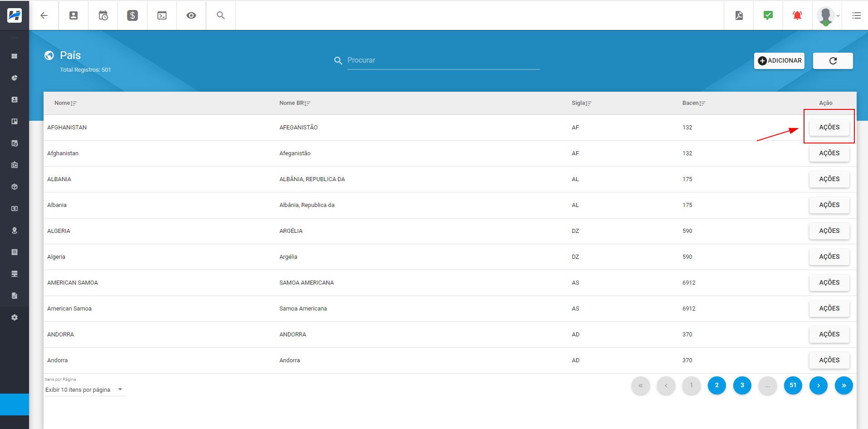Viewport: 868px width, 429px height.
Task: Open the sidebar map pin icon
Action: [x=15, y=231]
